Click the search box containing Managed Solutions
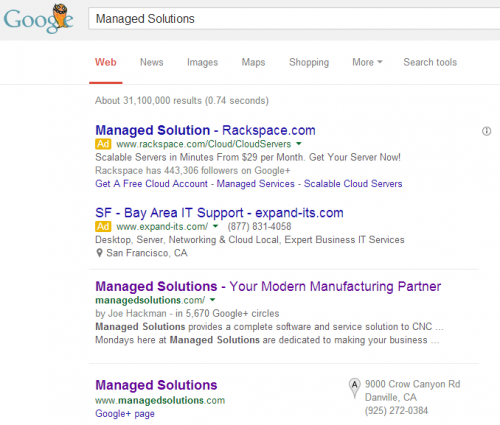 click(x=294, y=19)
